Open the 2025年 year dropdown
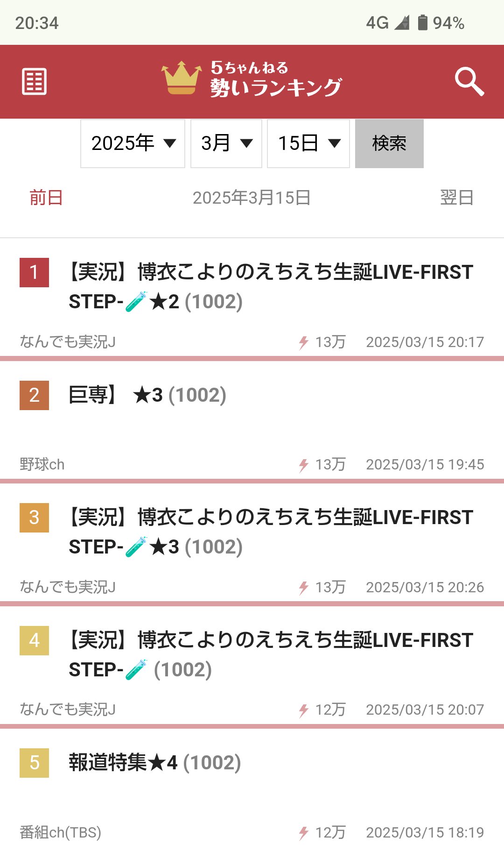The image size is (504, 845). click(x=133, y=143)
